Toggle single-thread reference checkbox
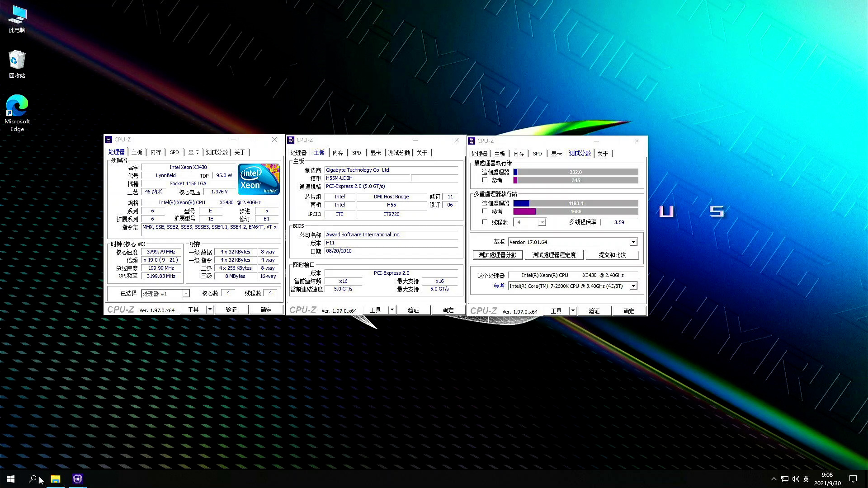 (x=485, y=180)
